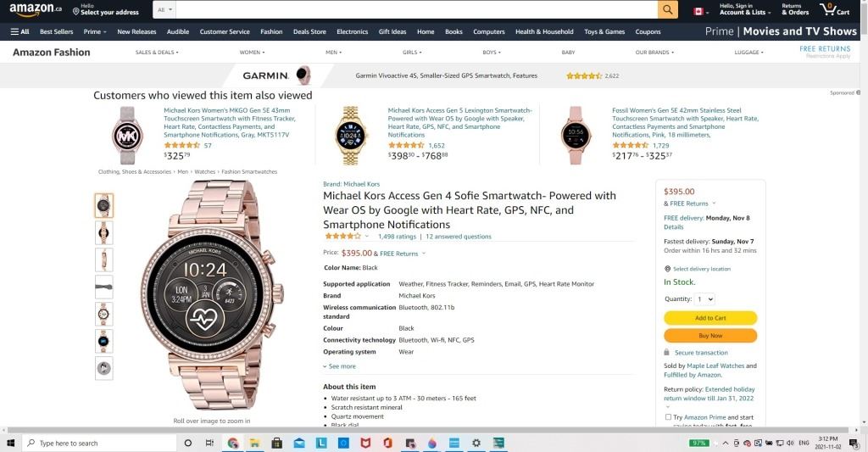Open the shopping Cart icon
Image resolution: width=868 pixels, height=452 pixels.
coord(835,9)
